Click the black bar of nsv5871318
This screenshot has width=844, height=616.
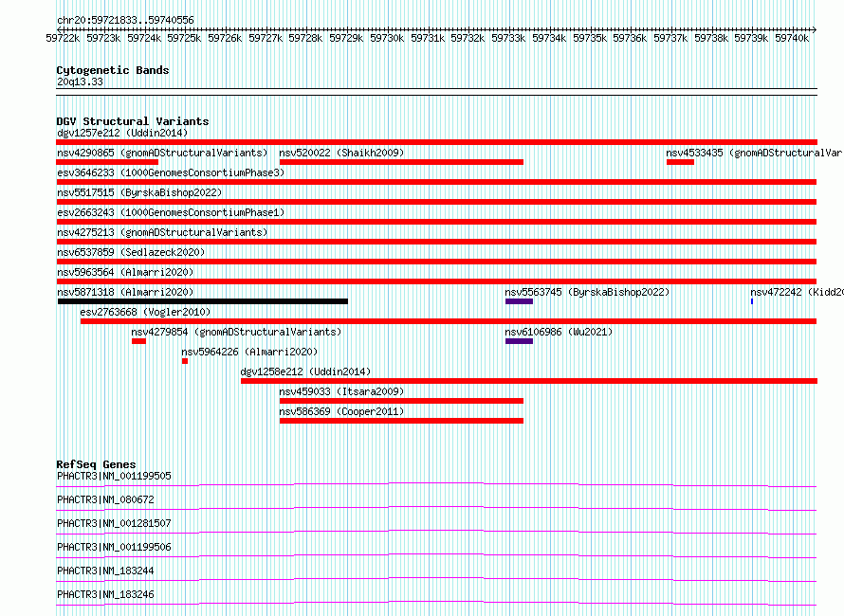click(202, 301)
